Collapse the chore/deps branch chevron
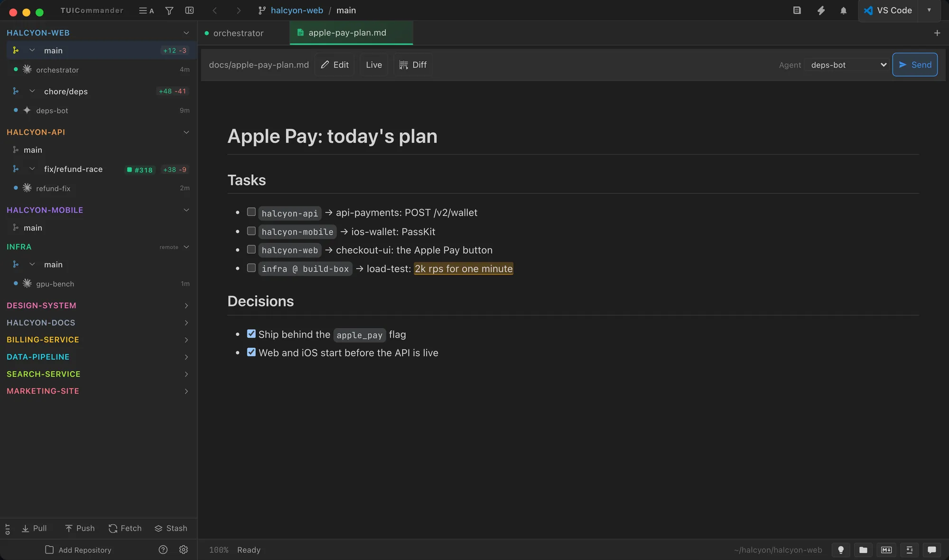 [32, 91]
